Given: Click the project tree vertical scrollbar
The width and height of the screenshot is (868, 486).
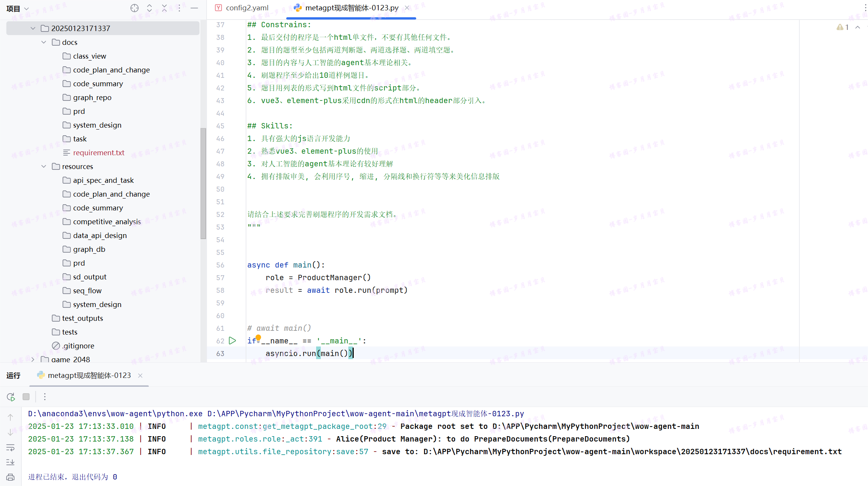Looking at the screenshot, I should (203, 184).
